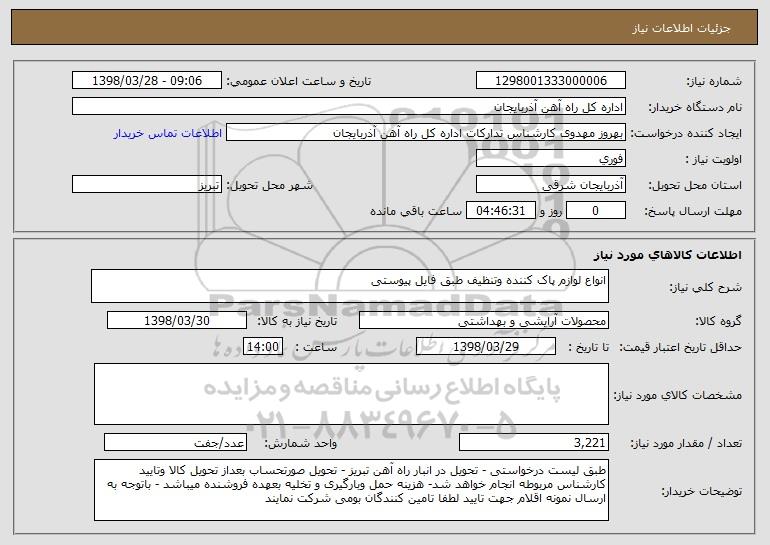Click the unit field عدد/جفت
770x545 pixels.
175,442
